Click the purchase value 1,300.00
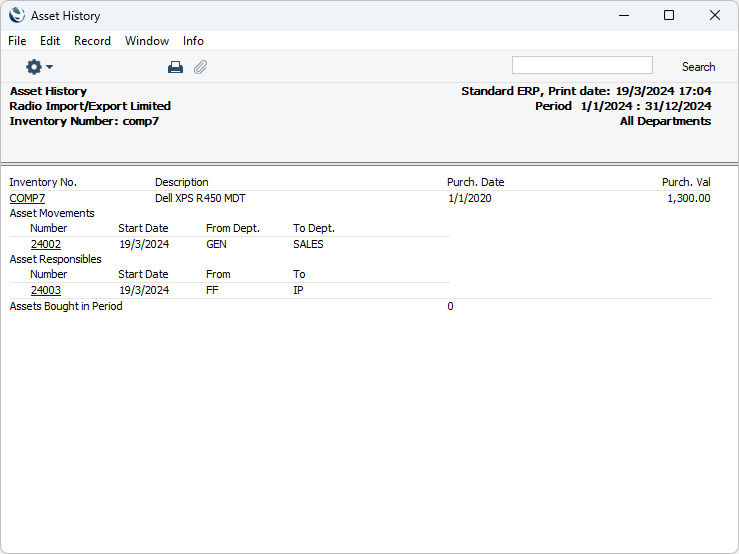The height and width of the screenshot is (554, 739). coord(688,198)
